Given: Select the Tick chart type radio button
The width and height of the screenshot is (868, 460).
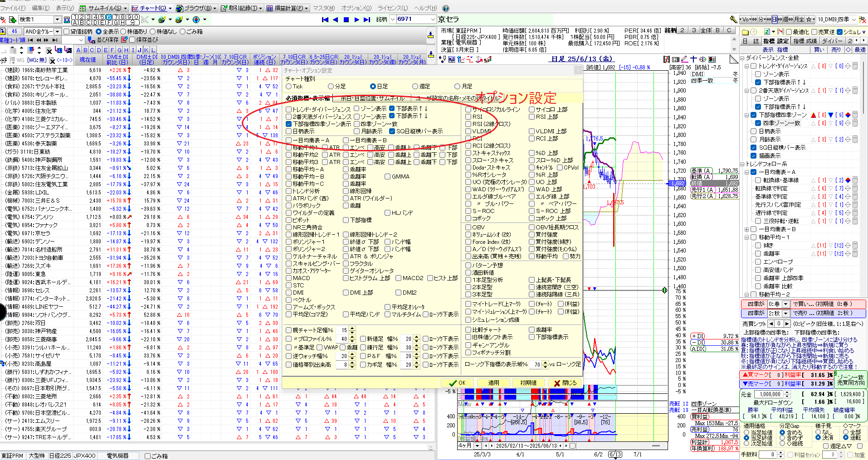Looking at the screenshot, I should 289,87.
